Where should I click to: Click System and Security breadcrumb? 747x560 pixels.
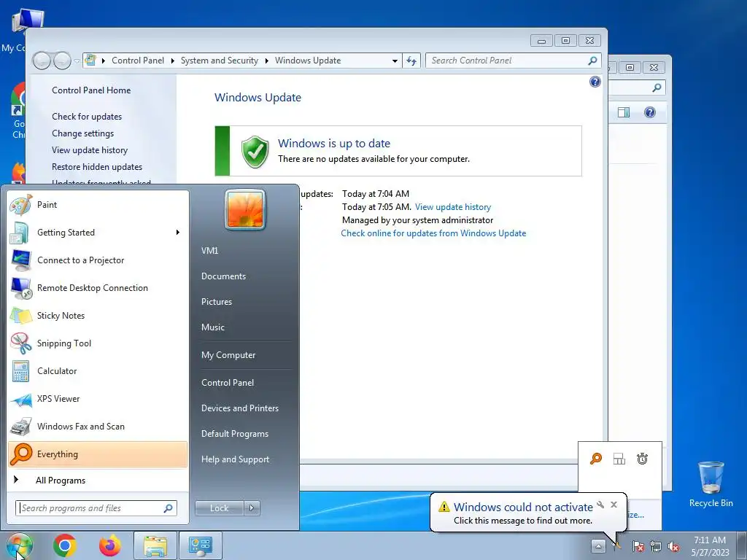[219, 61]
